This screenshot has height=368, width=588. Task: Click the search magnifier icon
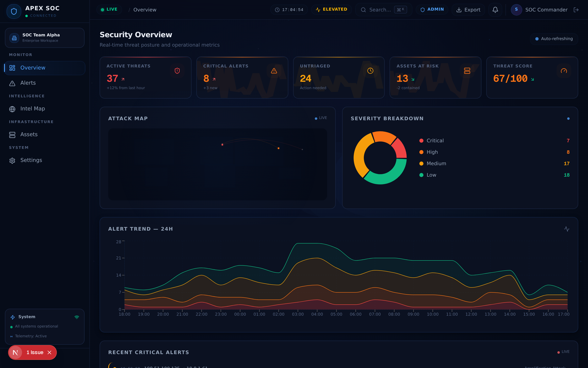click(363, 10)
